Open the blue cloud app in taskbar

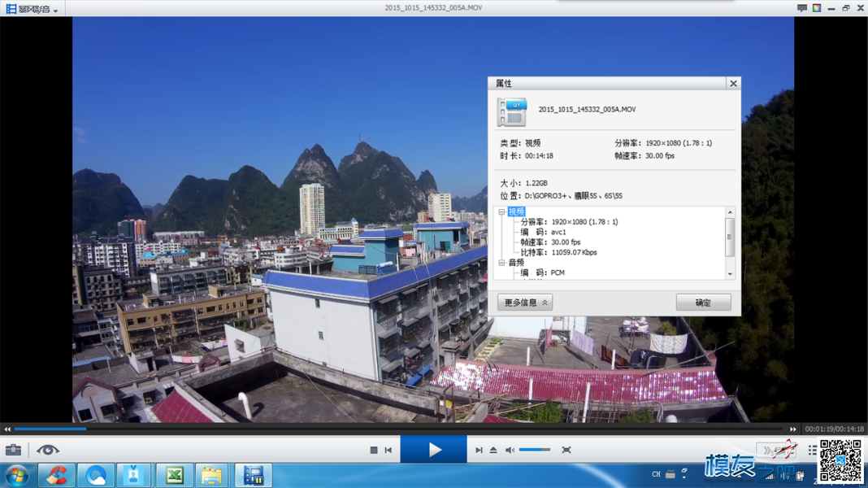[96, 476]
